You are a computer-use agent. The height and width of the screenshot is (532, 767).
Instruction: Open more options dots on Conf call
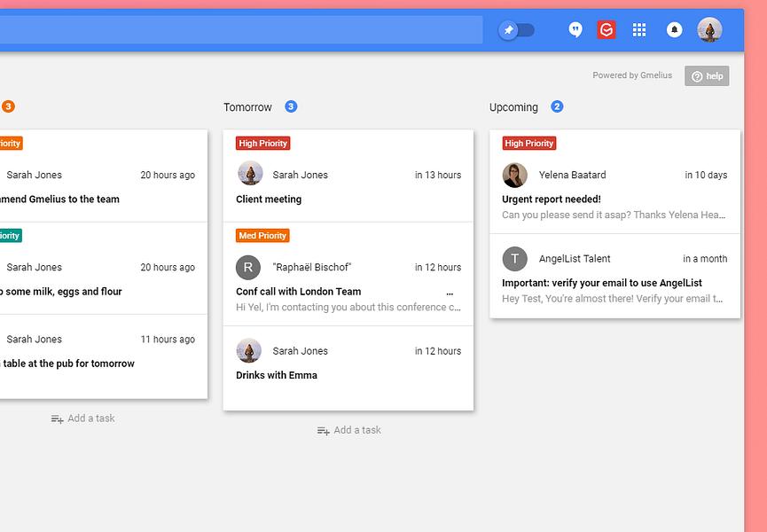click(450, 293)
